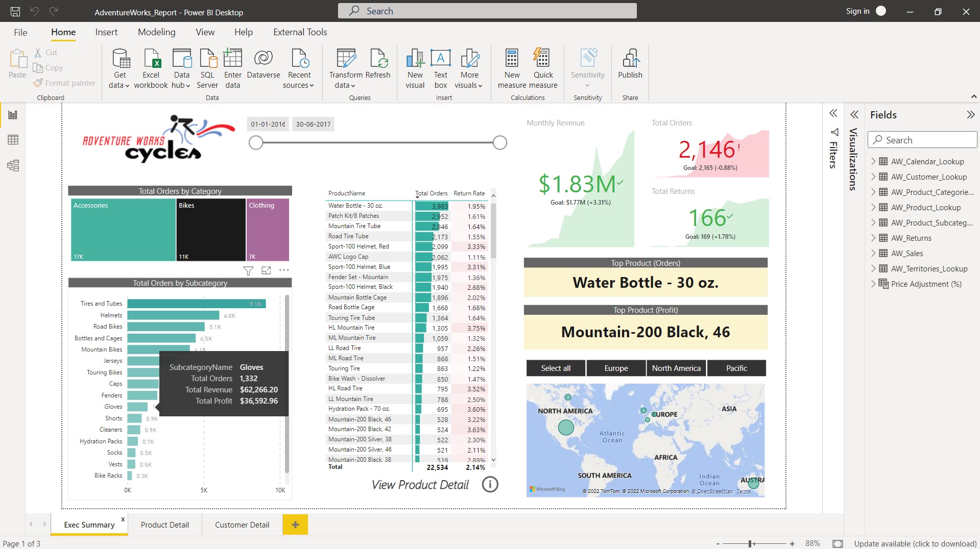Screen dimensions: 980x549
Task: Click the info icon beside View Product Detail
Action: (490, 484)
